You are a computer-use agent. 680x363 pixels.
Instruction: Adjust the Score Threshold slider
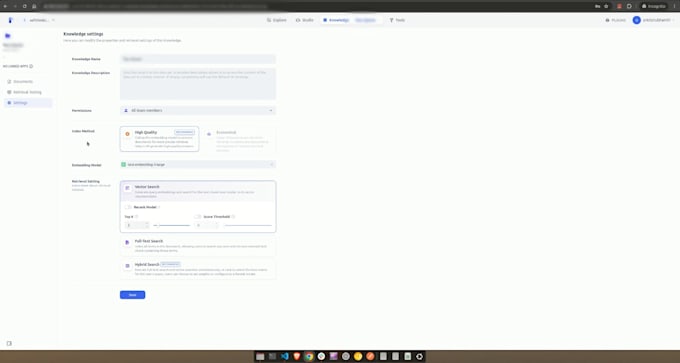tap(248, 226)
